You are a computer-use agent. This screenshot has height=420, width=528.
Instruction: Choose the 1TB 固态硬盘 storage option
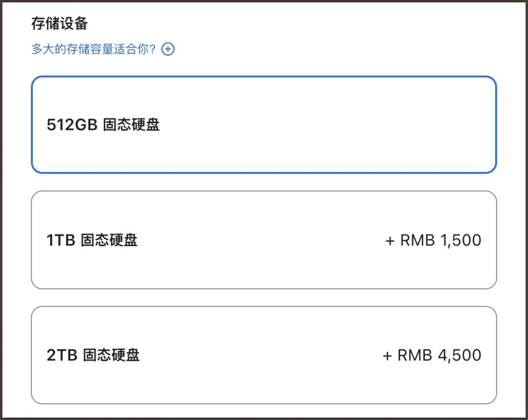click(x=264, y=240)
